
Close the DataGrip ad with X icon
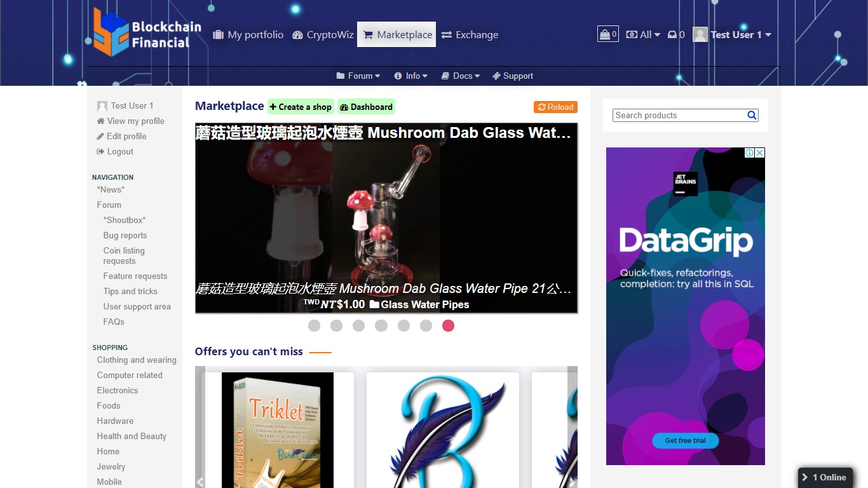click(x=759, y=153)
